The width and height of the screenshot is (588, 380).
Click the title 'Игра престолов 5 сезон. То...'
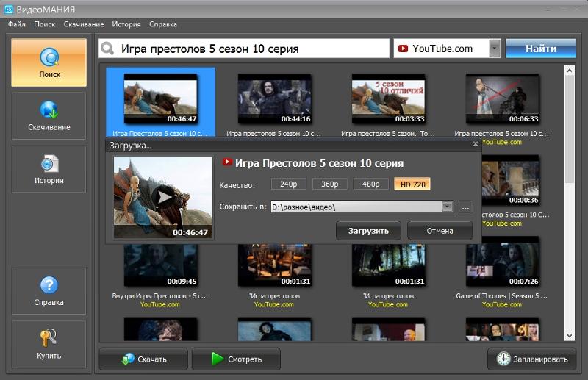[x=388, y=133]
